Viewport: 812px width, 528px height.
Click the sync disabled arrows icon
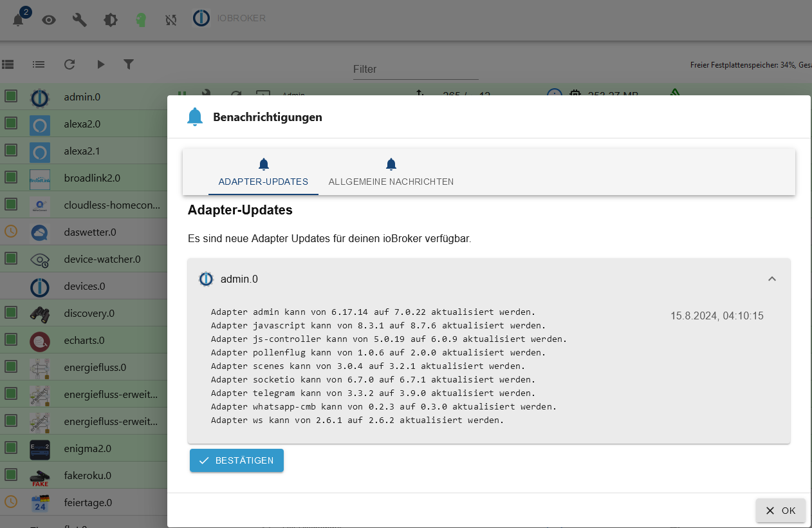pos(171,20)
